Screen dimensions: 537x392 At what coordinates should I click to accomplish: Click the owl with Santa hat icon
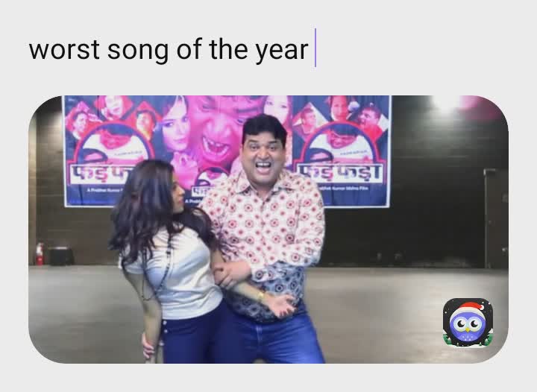[468, 322]
